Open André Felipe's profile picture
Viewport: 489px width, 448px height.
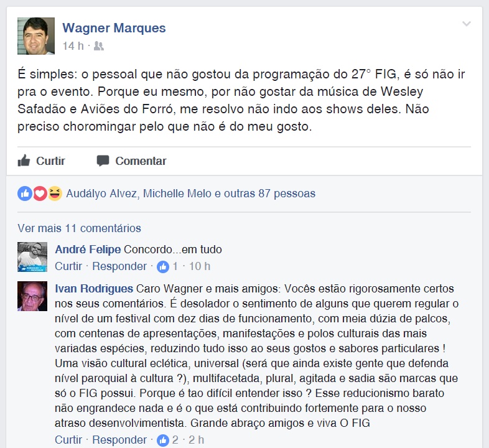32,257
